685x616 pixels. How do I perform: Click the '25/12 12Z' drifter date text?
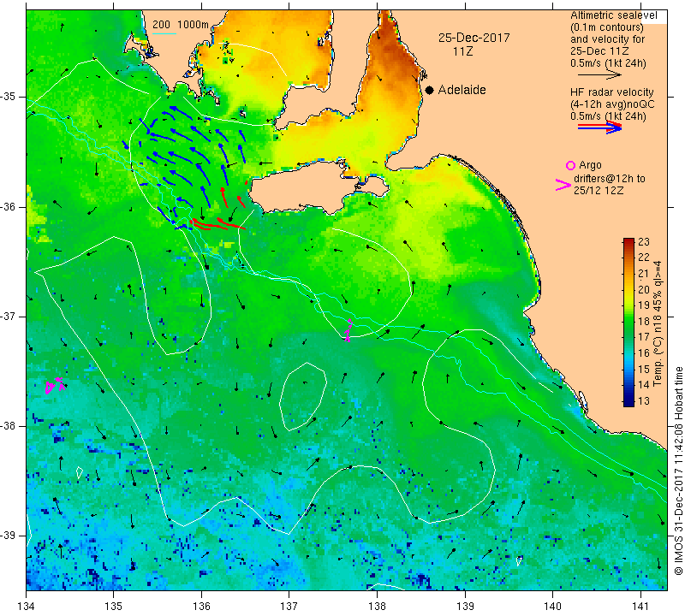pos(598,190)
